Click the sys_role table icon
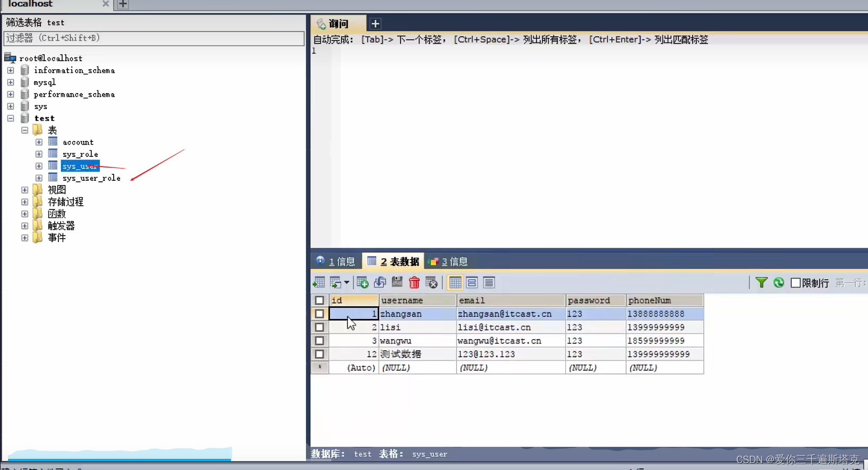Viewport: 868px width, 470px height. pyautogui.click(x=53, y=154)
